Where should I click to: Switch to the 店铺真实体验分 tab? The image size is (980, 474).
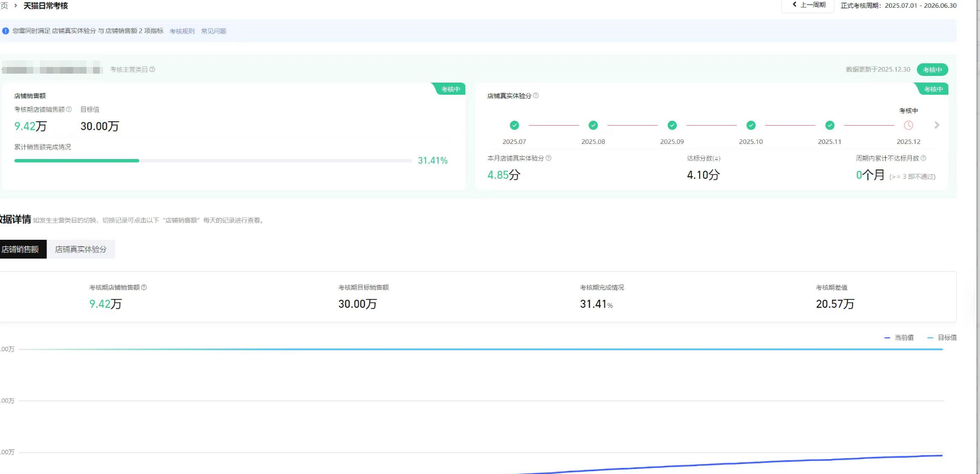click(x=81, y=249)
